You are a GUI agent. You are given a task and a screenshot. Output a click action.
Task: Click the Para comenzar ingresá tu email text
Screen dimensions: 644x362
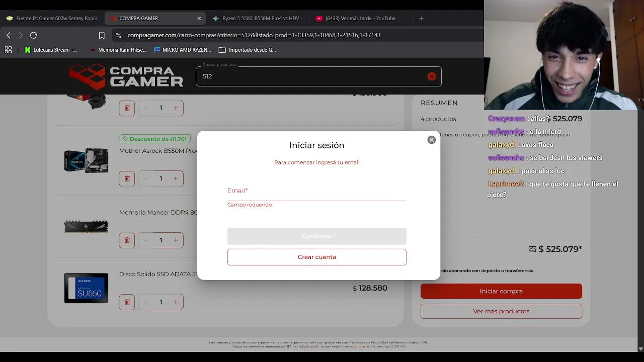pyautogui.click(x=317, y=162)
